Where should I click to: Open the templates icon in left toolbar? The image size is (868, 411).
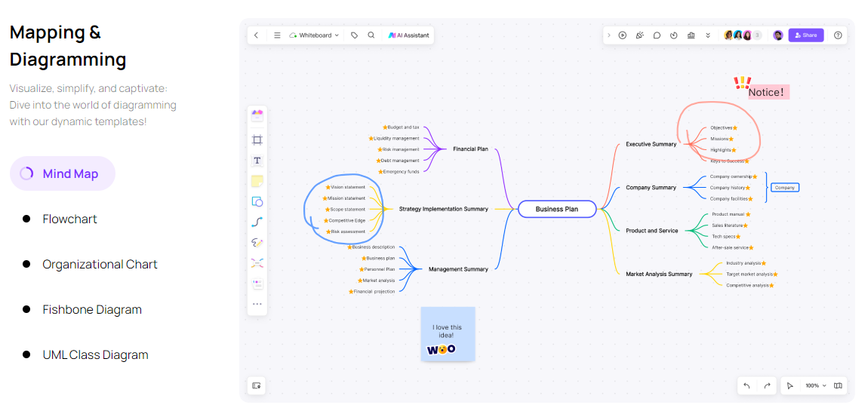click(257, 115)
